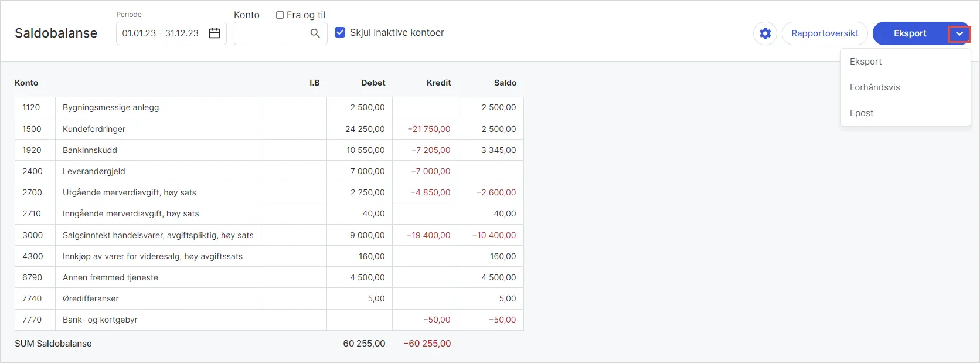Select the 1920 Bankinnskudd row
Viewport: 980px width, 363px height.
coord(90,150)
